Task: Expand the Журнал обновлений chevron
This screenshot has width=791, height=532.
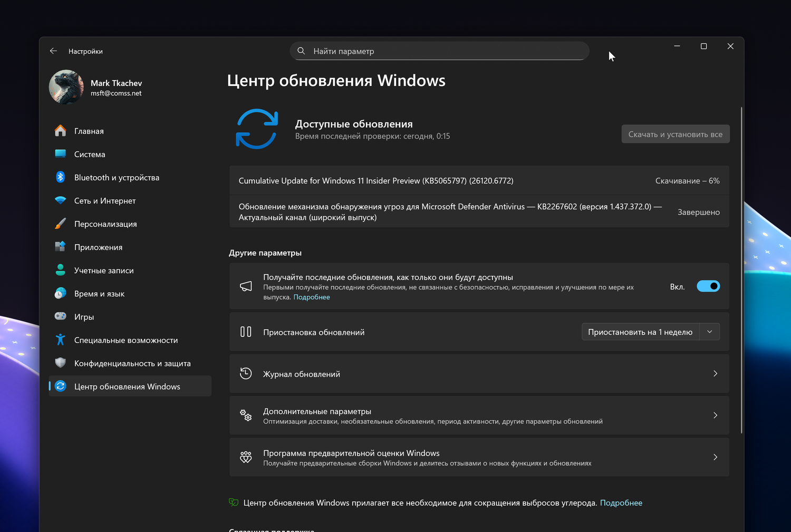Action: pyautogui.click(x=715, y=374)
